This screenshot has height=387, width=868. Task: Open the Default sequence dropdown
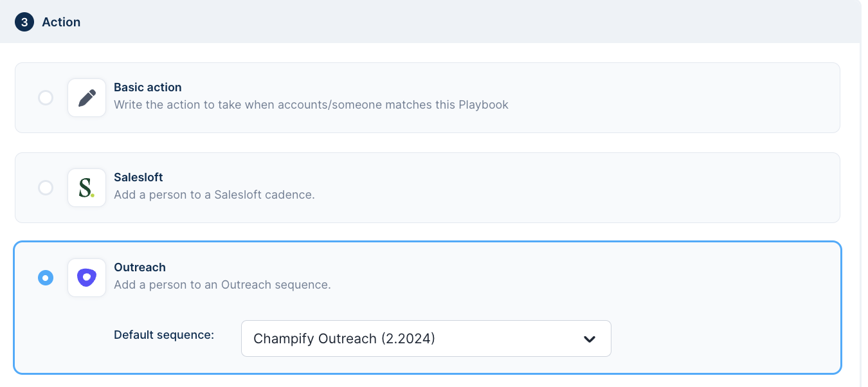[426, 339]
